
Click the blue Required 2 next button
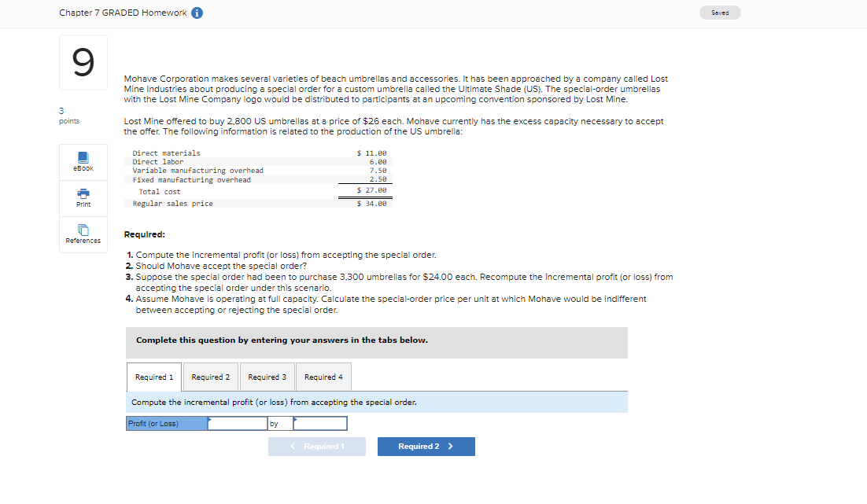[x=426, y=447]
